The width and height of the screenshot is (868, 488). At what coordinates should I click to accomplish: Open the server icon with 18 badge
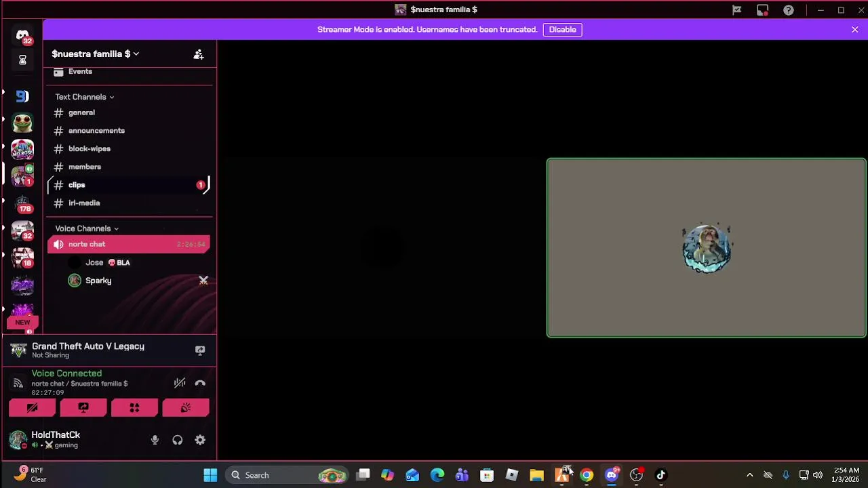click(22, 258)
